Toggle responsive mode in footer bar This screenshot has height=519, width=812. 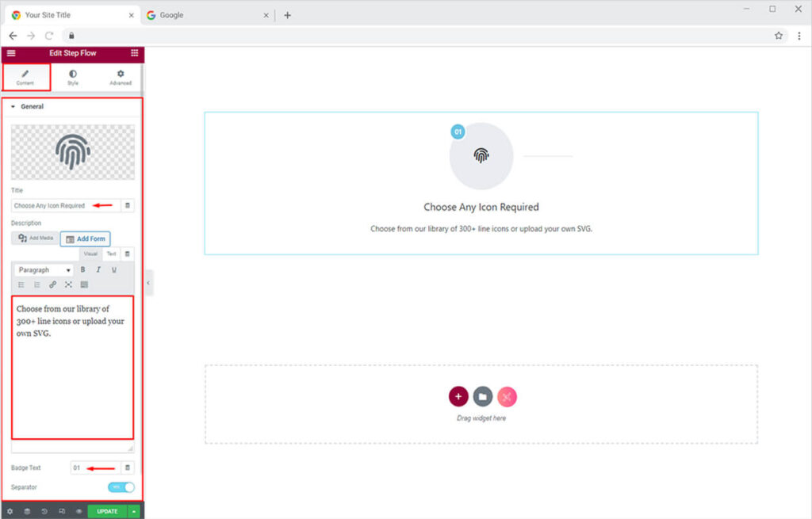click(62, 512)
